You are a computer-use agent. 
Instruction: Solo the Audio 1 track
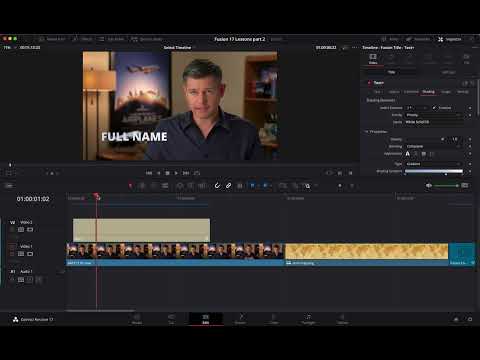30,280
